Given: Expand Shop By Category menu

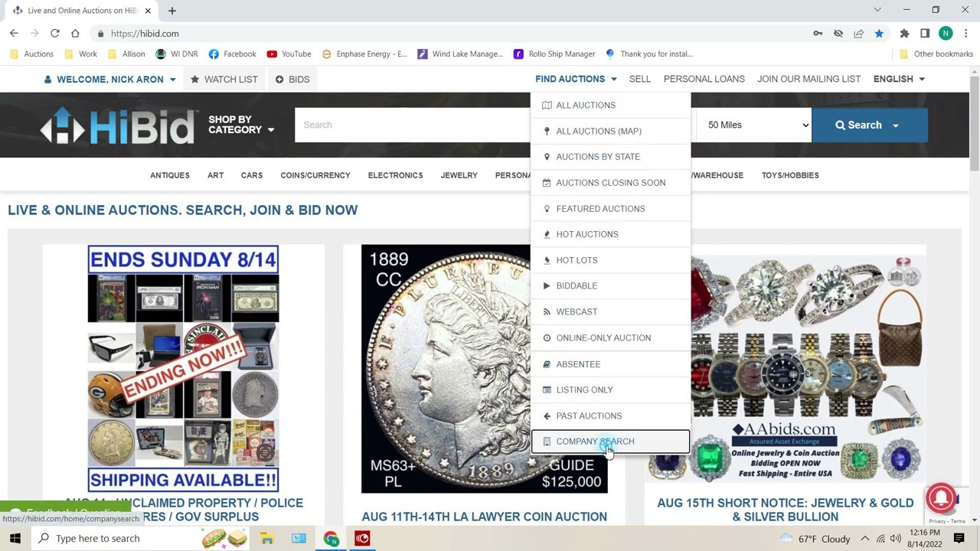Looking at the screenshot, I should tap(241, 125).
